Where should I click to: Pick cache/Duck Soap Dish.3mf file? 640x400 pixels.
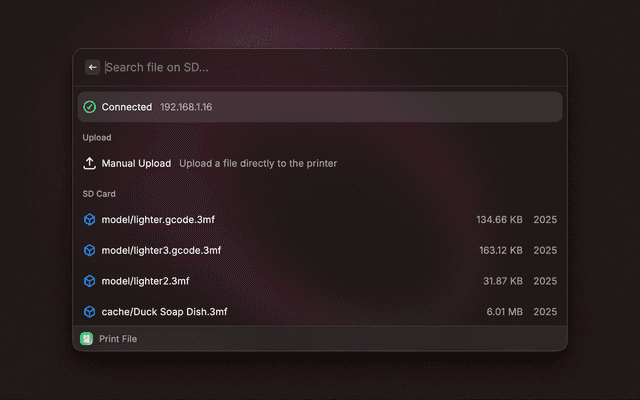(165, 312)
